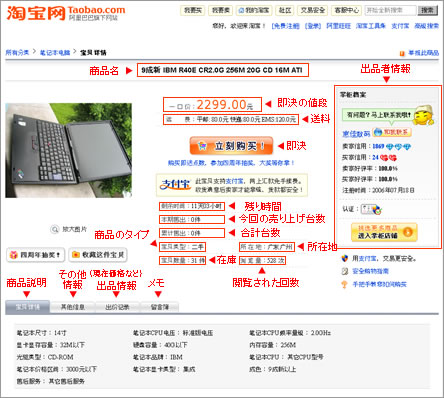Click the 认证 certification badge icon

(x=372, y=209)
